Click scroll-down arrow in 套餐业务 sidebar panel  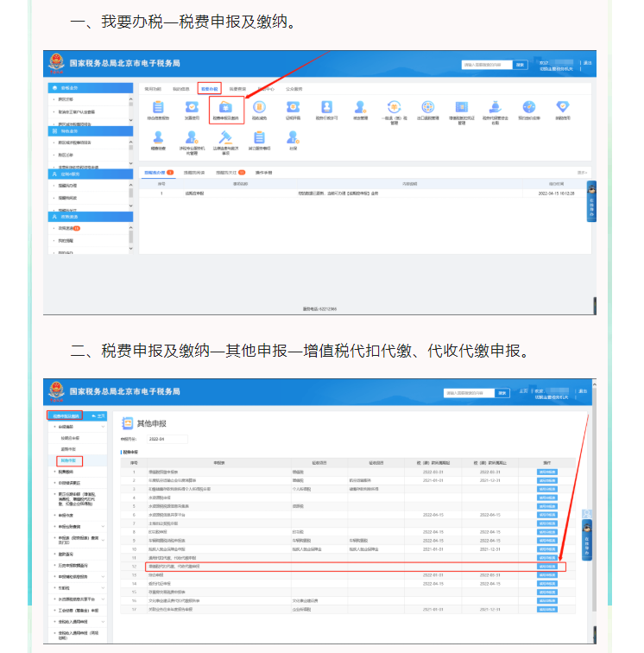point(130,120)
